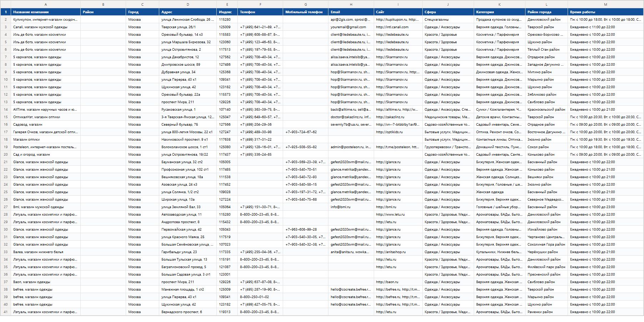Click phone '+7 (499) 317–31–22'
Image resolution: width=644 pixels, height=322 pixels.
[260, 140]
